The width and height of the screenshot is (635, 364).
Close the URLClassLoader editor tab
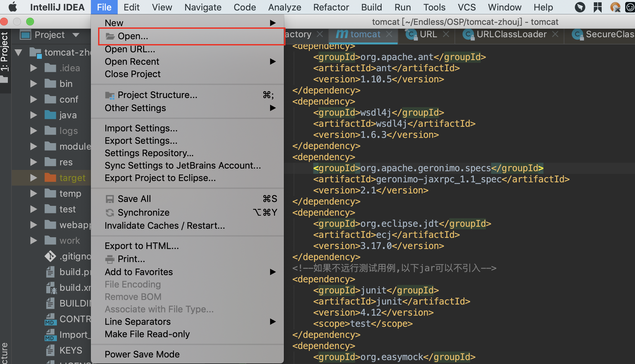tap(555, 34)
